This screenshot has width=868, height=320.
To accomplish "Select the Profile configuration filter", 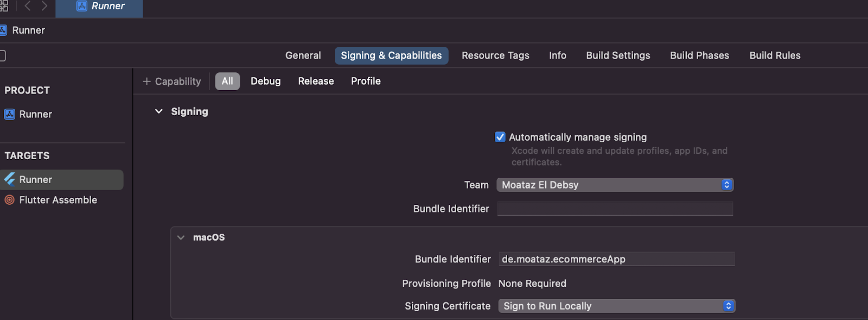I will click(365, 81).
